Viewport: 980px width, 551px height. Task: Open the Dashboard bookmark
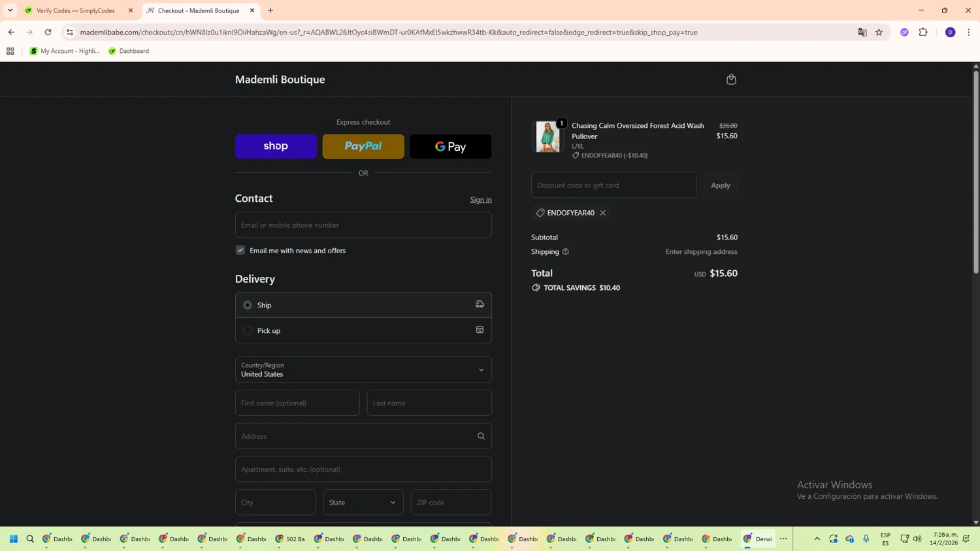tap(129, 51)
